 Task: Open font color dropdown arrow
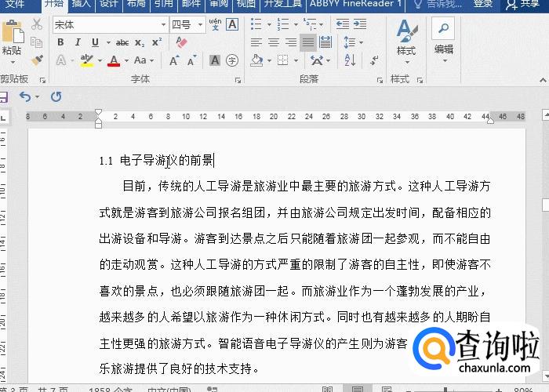(x=126, y=60)
